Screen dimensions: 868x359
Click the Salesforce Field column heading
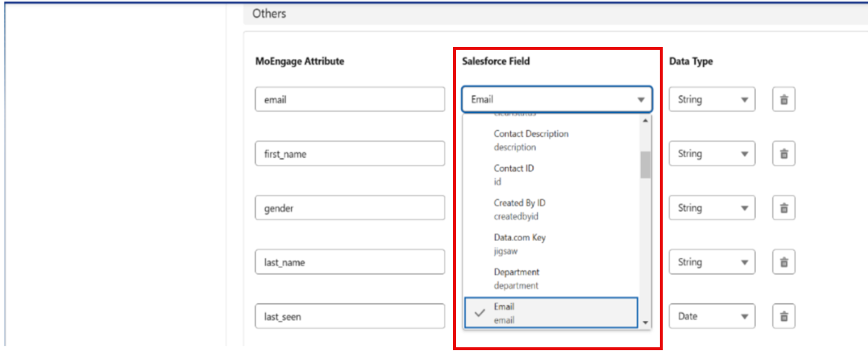click(496, 62)
